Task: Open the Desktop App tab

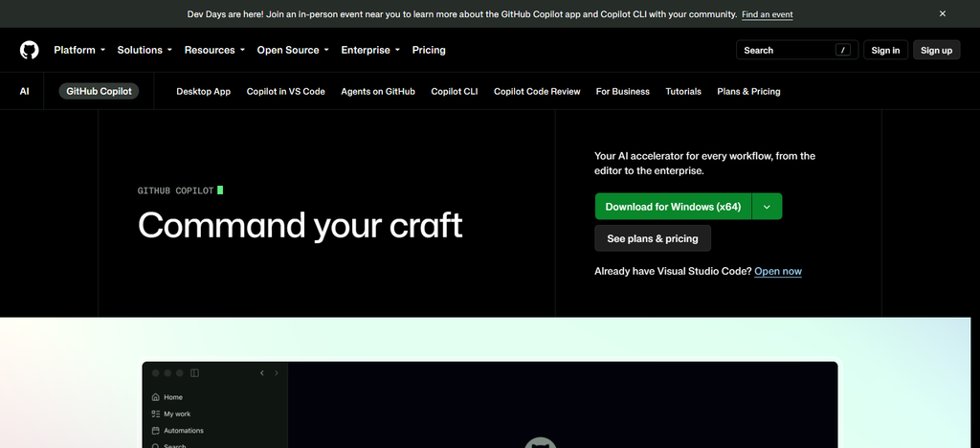Action: pyautogui.click(x=203, y=91)
